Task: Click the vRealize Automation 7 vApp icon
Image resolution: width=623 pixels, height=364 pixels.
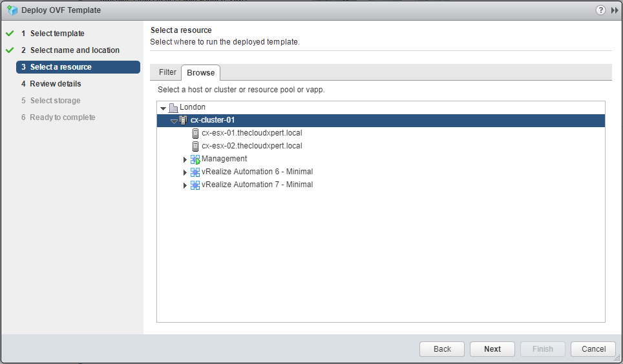Action: 195,185
